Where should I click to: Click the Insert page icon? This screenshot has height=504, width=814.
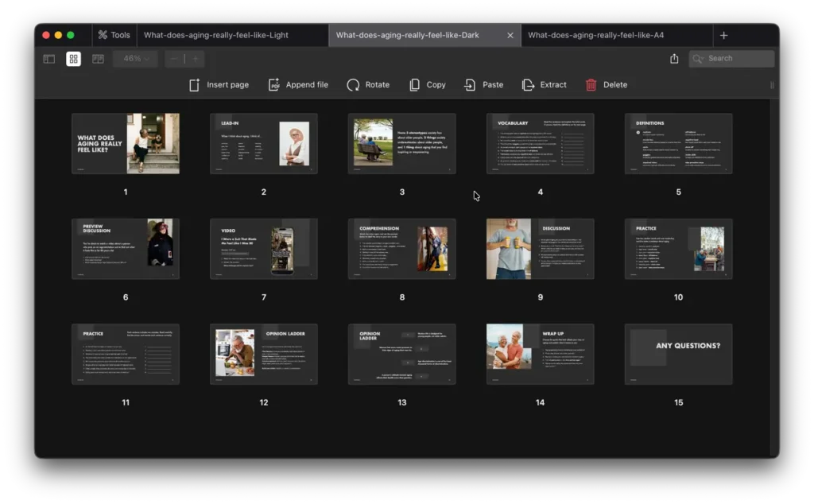194,85
